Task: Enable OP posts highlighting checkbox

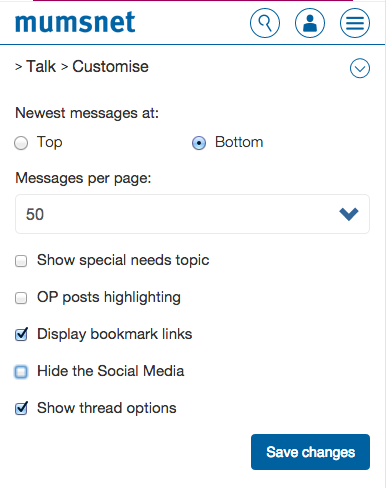Action: tap(21, 298)
